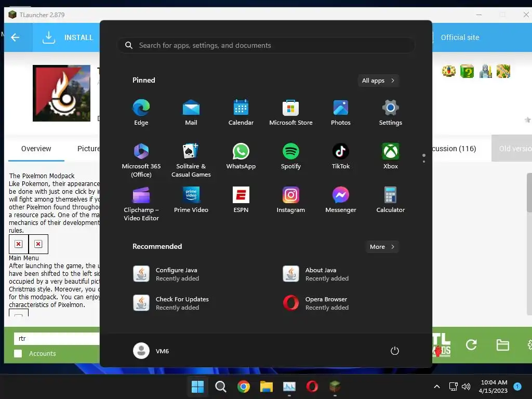This screenshot has width=532, height=399.
Task: Click lucky block icon in TLauncher
Action: tap(467, 71)
